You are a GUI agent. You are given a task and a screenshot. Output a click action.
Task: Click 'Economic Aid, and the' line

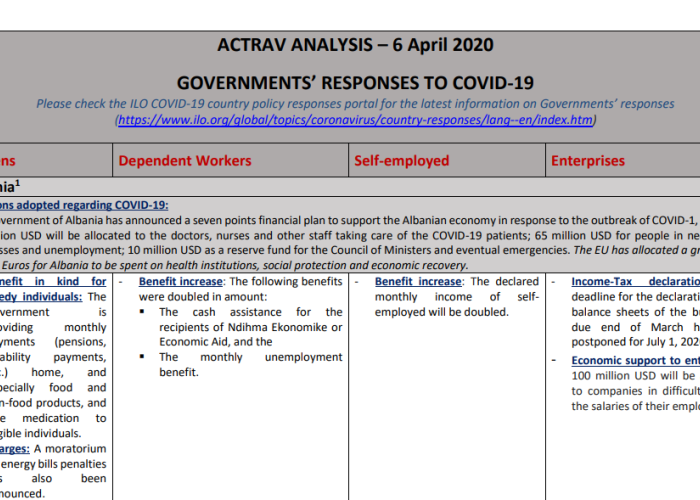coord(216,342)
